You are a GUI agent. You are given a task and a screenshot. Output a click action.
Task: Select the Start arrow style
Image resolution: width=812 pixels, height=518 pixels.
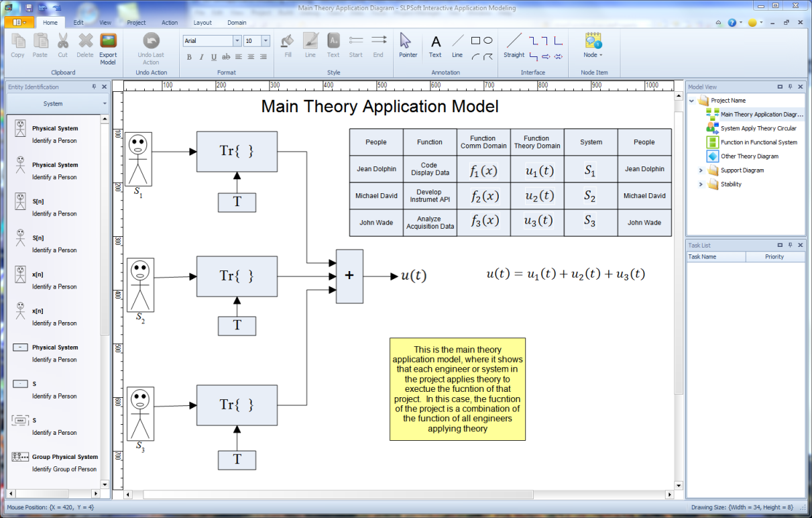click(356, 40)
